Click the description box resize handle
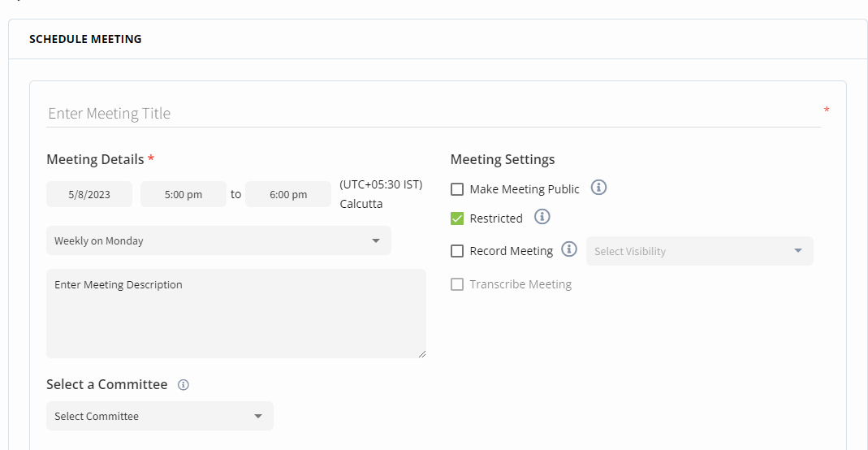The image size is (868, 450). (421, 353)
